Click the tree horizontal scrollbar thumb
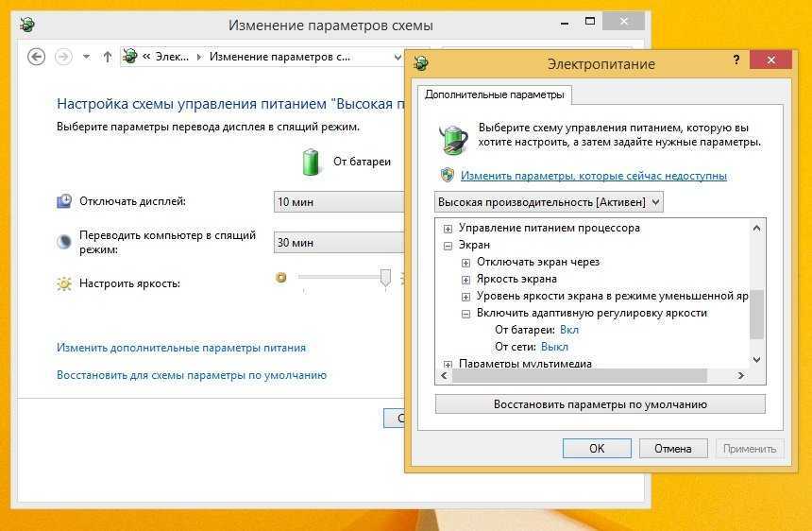 point(580,376)
